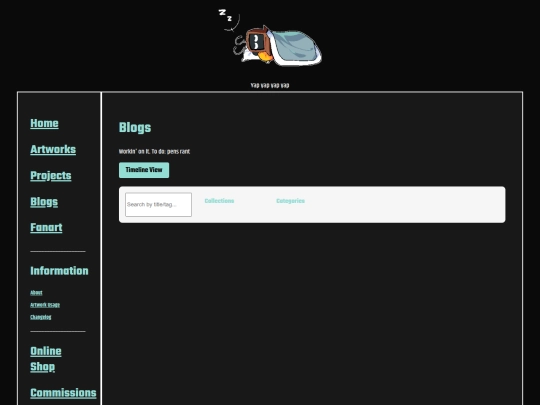540x405 pixels.
Task: Open the Artwork Usage link
Action: 45,305
